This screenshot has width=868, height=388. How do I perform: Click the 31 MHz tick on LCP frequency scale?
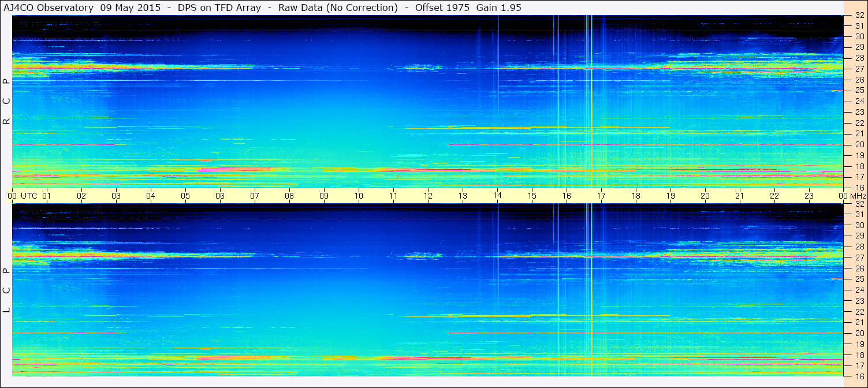pyautogui.click(x=859, y=214)
